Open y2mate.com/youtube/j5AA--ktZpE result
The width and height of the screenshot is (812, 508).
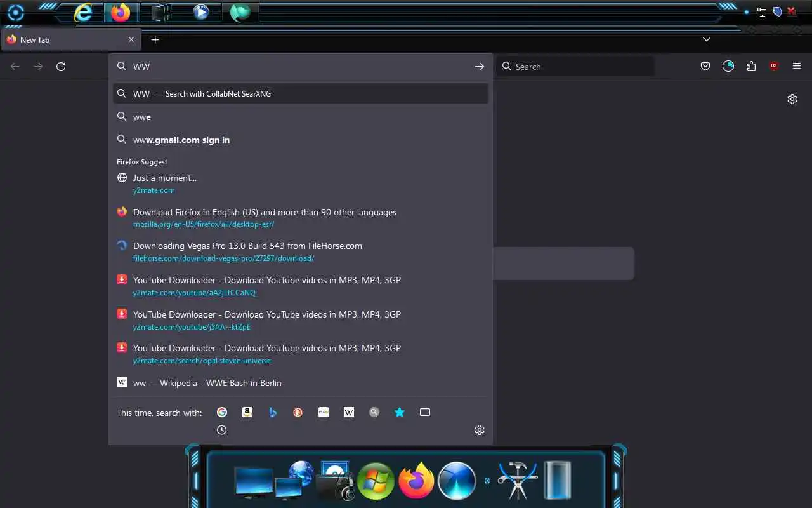point(301,320)
